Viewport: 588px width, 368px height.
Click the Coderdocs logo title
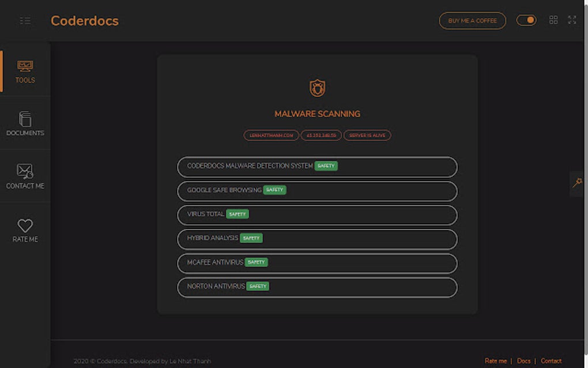[x=85, y=21]
